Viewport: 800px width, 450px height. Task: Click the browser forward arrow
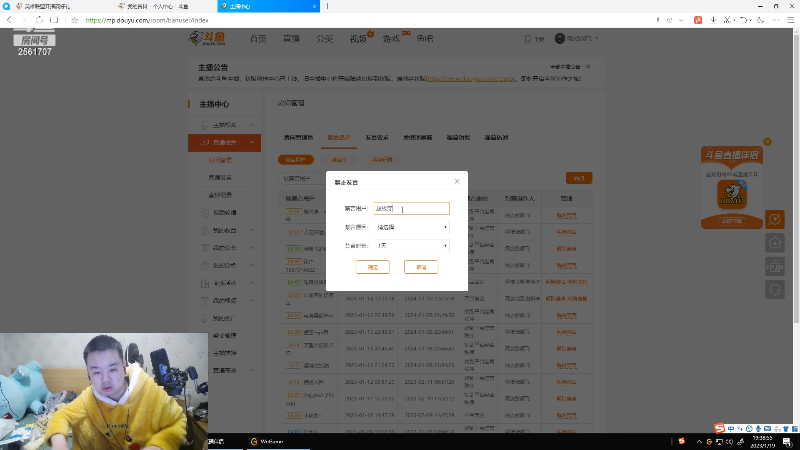[24, 20]
